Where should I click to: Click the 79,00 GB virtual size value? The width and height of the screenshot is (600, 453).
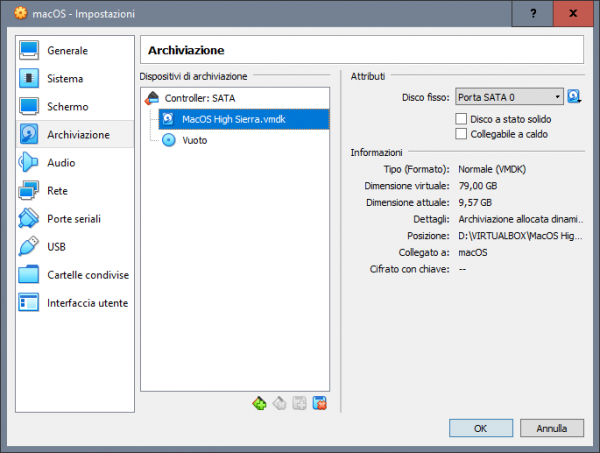pos(478,186)
